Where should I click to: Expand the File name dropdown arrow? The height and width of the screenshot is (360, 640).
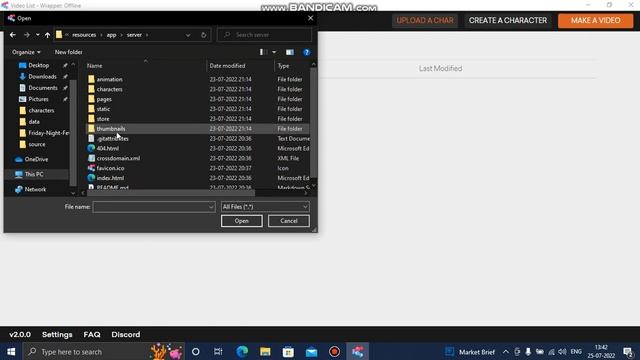tap(211, 207)
